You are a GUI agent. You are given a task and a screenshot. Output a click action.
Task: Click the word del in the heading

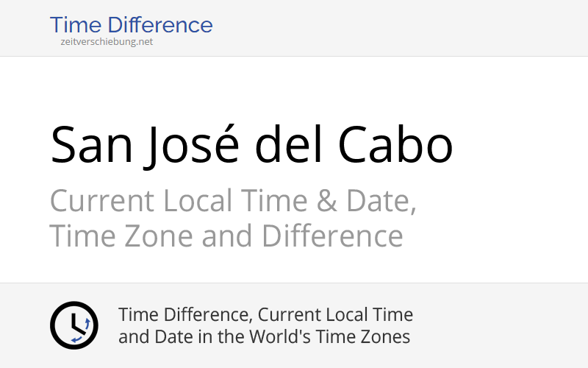coord(288,145)
